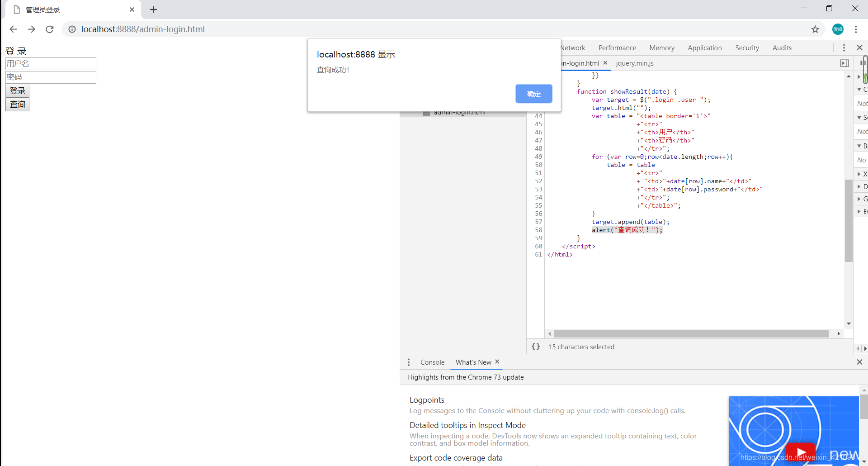Click 'Export code coverage data' heading
The width and height of the screenshot is (868, 466).
pos(456,458)
